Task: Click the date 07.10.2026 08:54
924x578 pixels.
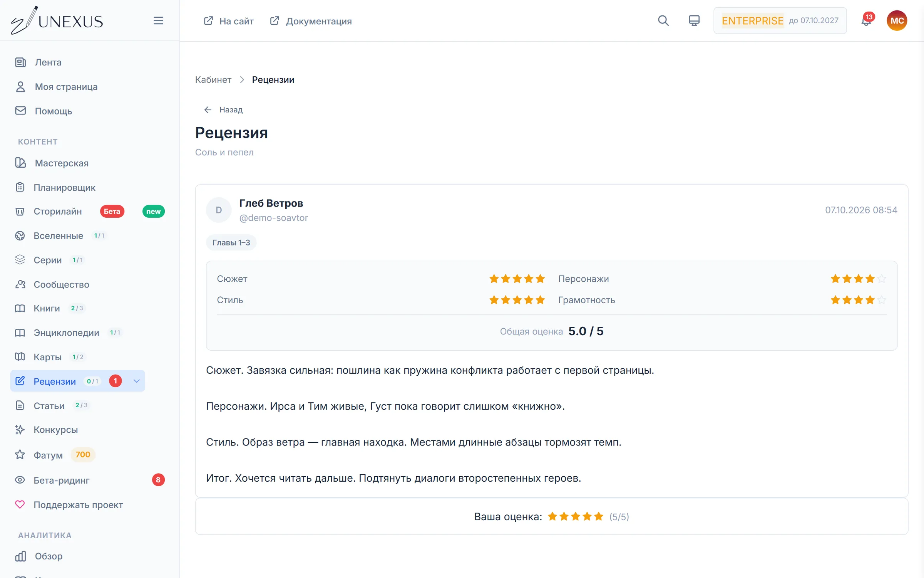Action: [x=861, y=210]
